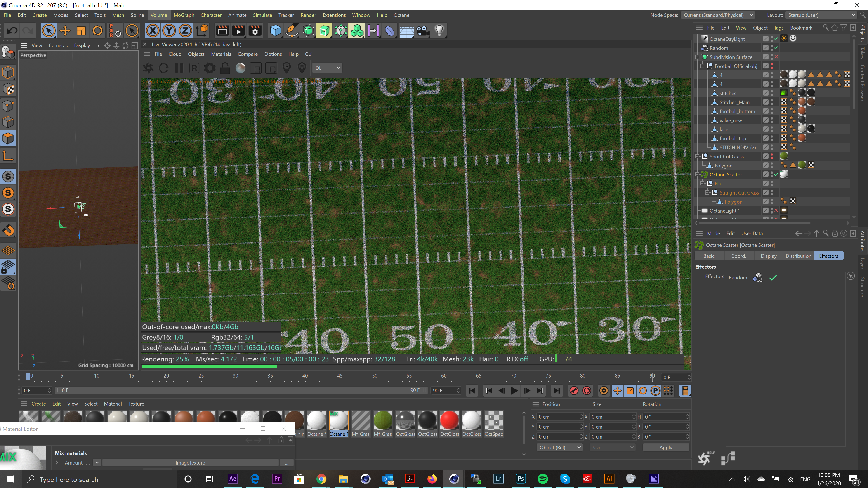
Task: Switch to the Distribution tab
Action: point(798,256)
